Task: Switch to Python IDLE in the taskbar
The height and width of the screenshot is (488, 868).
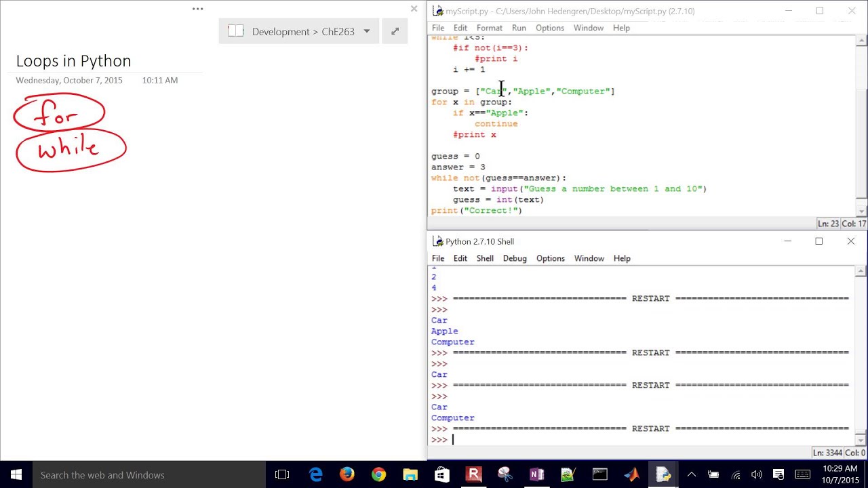Action: (663, 474)
